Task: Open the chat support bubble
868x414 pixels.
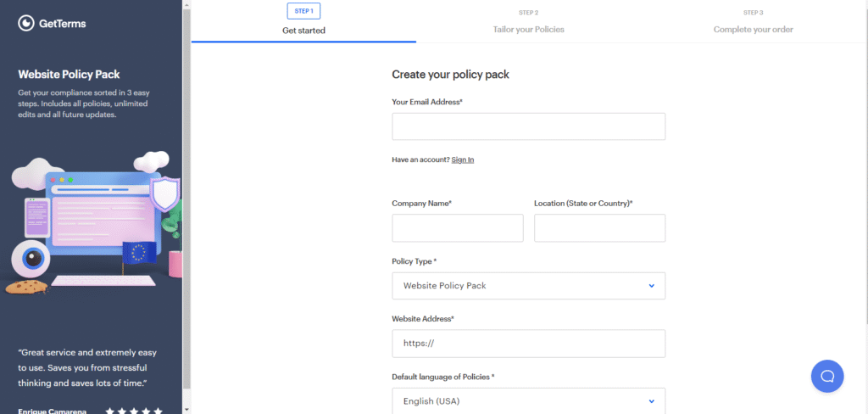Action: click(826, 376)
